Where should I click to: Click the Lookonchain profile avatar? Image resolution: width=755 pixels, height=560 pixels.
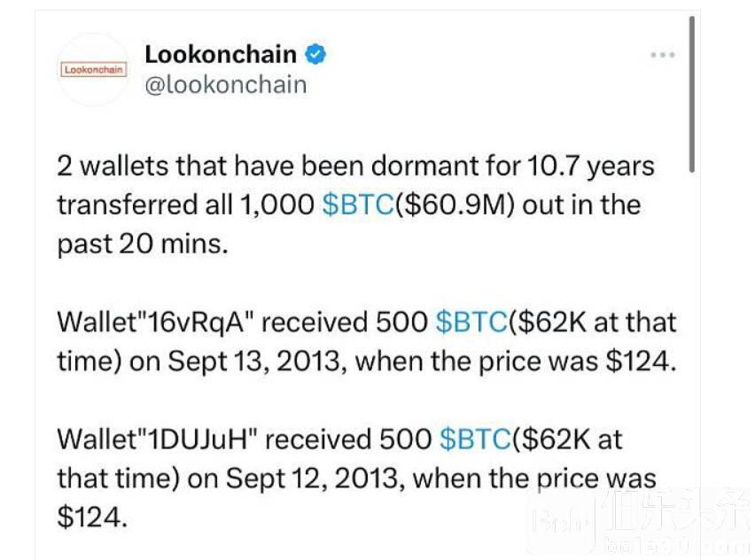[x=93, y=69]
